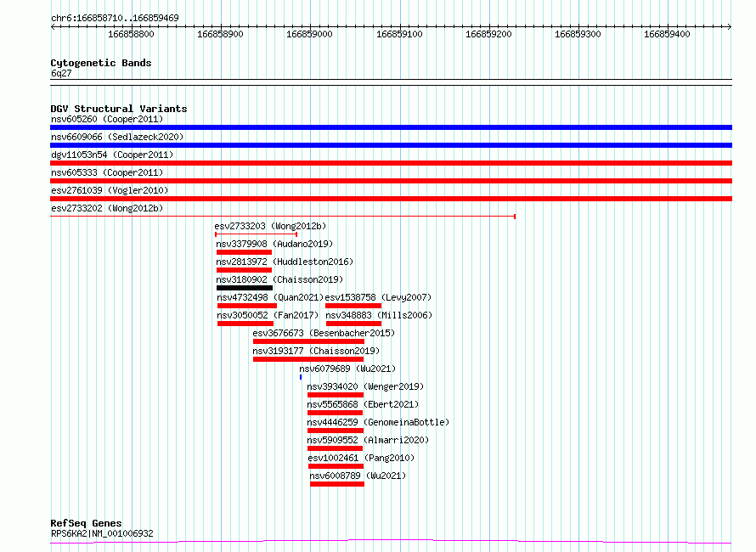
Task: Click the nsv5909552 (Almarri2020) label
Action: pos(368,440)
